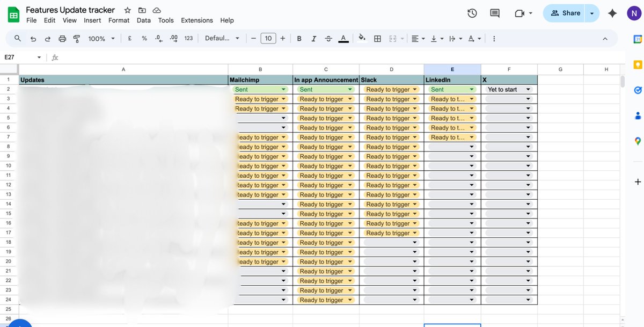Open the Tools menu
This screenshot has width=644, height=327.
click(166, 20)
